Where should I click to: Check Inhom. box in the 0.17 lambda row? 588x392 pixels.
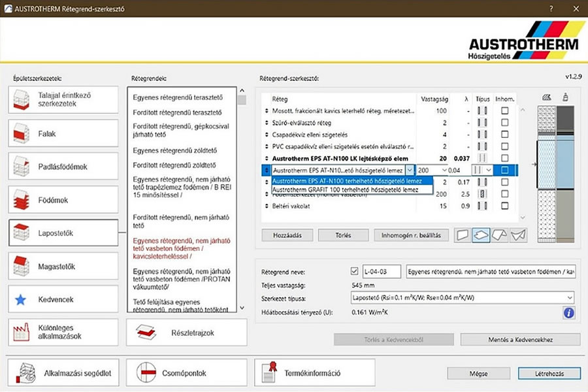click(505, 182)
